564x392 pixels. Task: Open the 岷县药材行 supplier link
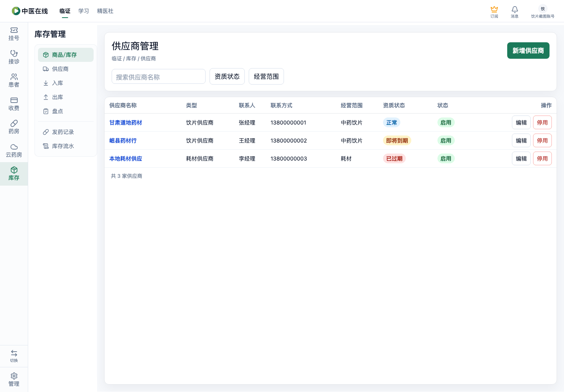123,141
